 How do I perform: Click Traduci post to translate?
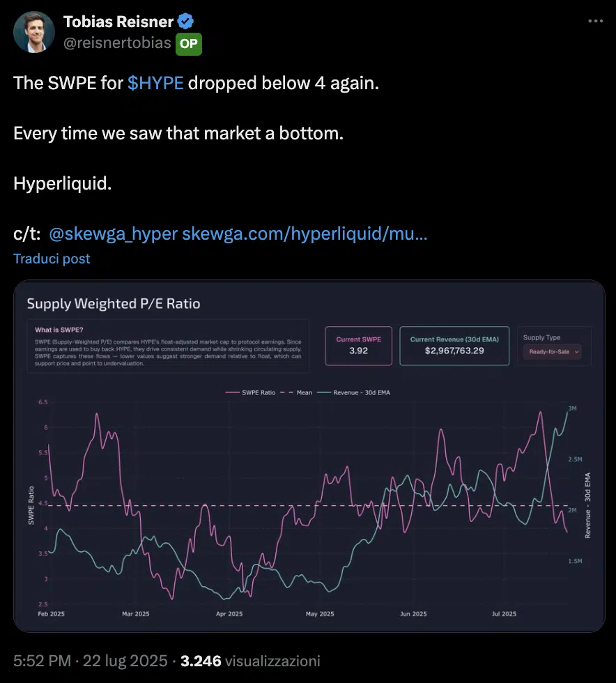pos(52,259)
